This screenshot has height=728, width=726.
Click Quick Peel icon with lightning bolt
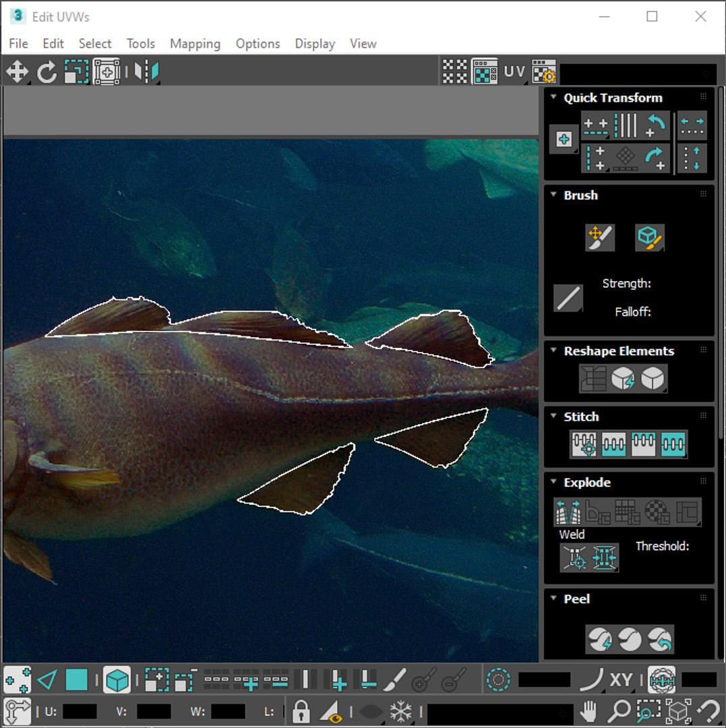pos(600,639)
